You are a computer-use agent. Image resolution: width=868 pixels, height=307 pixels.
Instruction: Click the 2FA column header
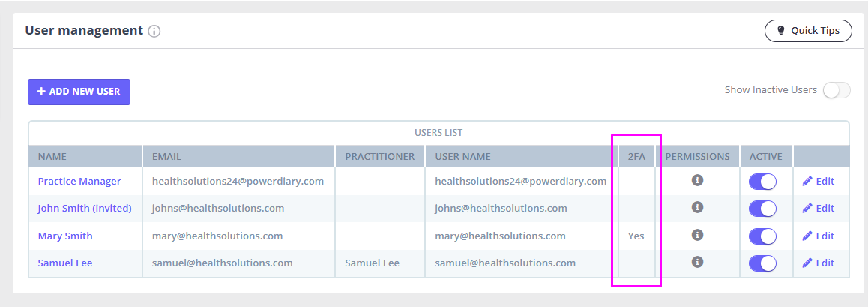(x=636, y=156)
